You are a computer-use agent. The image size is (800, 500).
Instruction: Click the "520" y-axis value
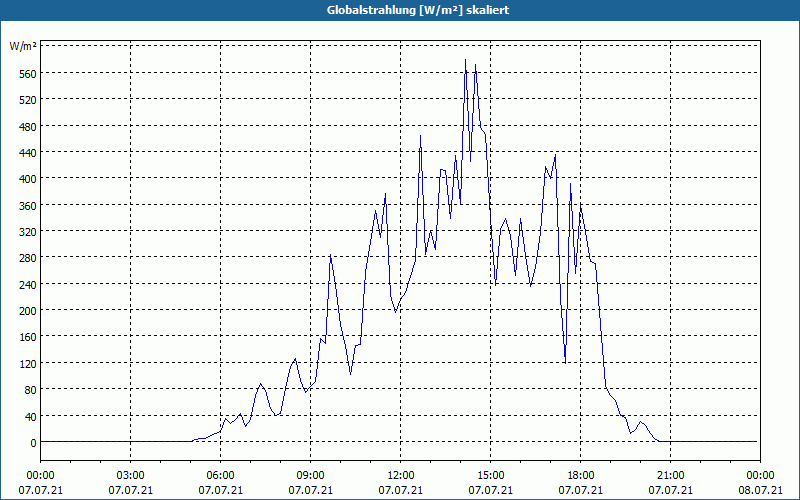point(29,100)
